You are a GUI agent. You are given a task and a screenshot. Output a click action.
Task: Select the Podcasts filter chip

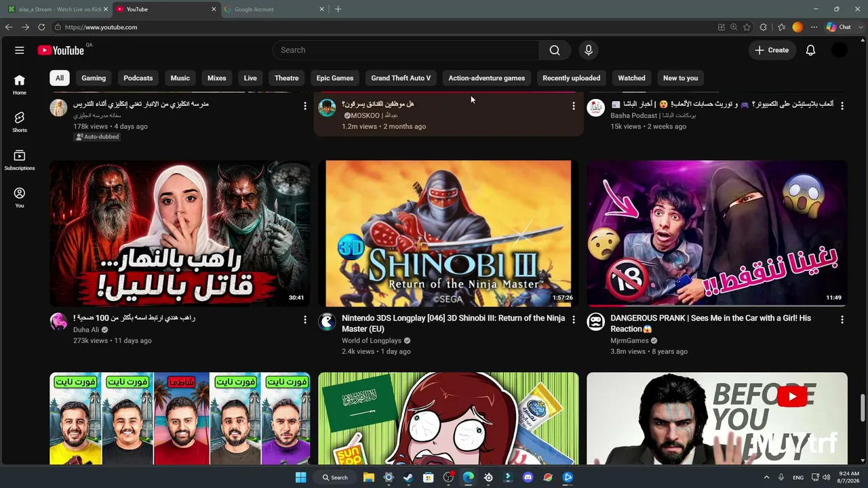coord(138,78)
